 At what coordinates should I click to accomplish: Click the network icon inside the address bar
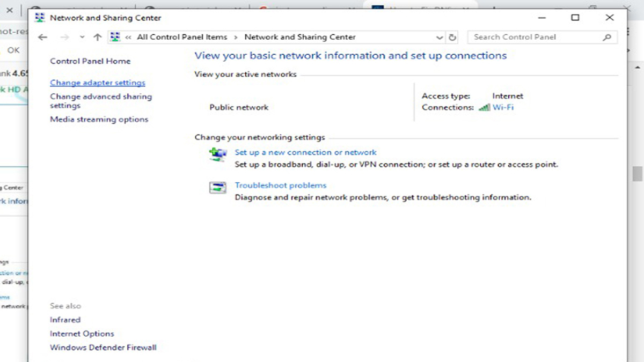115,36
